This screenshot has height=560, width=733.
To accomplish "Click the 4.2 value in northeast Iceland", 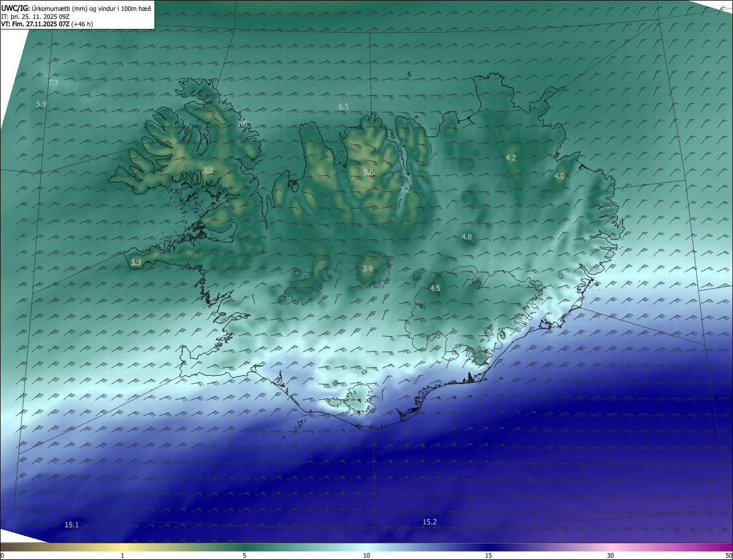I will (x=511, y=158).
